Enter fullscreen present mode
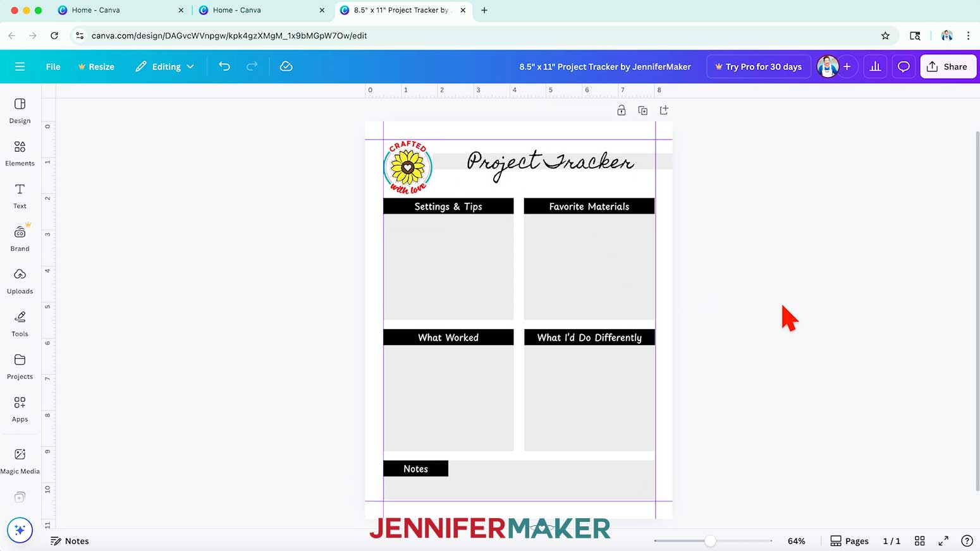This screenshot has width=980, height=551. click(x=943, y=541)
